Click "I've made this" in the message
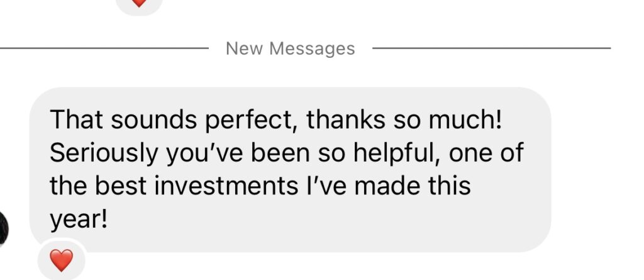Image resolution: width=644 pixels, height=280 pixels. pyautogui.click(x=397, y=187)
